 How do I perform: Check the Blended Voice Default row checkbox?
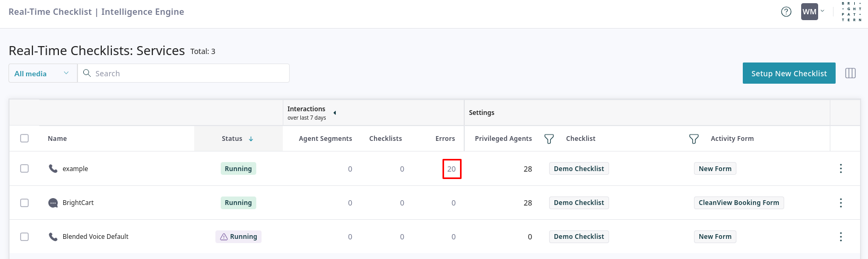pos(24,237)
